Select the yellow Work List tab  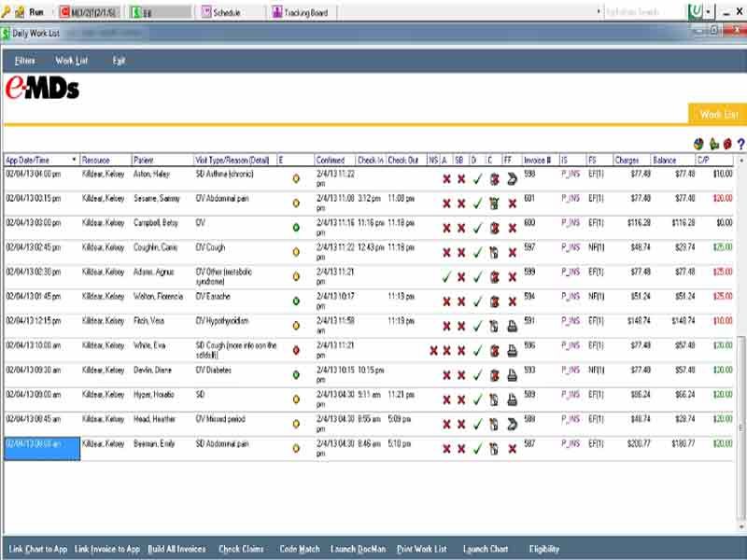717,114
